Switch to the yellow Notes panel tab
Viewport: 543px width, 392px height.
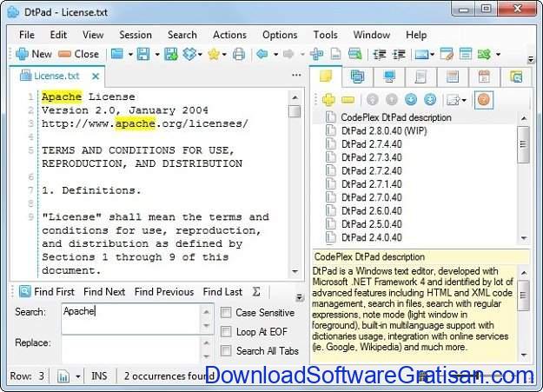coord(326,76)
